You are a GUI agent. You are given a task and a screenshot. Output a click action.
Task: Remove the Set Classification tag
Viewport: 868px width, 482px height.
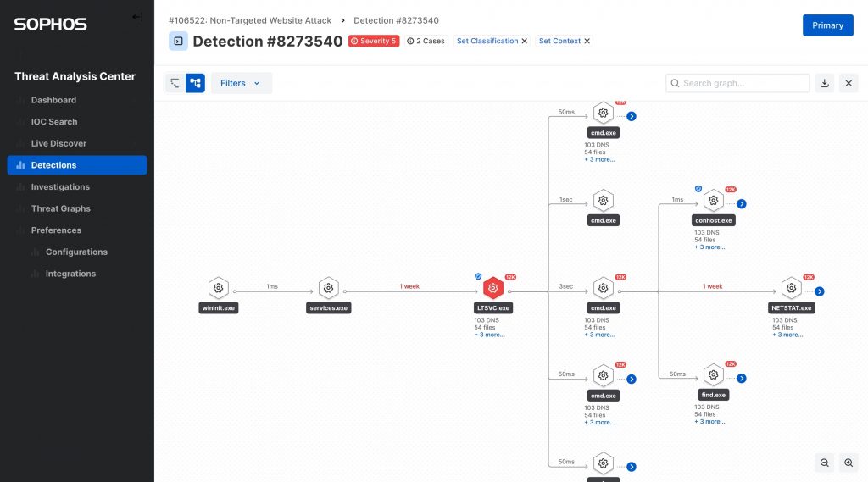click(524, 41)
